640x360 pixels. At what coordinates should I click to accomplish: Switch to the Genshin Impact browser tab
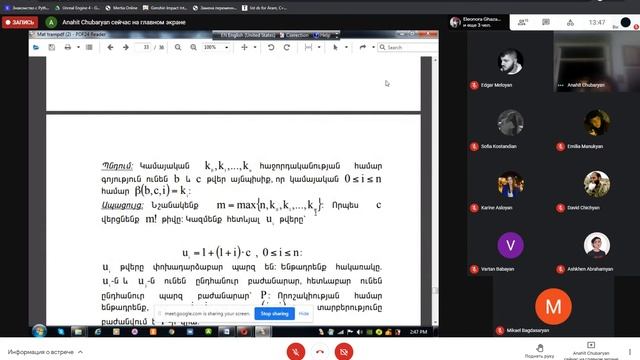(165, 8)
